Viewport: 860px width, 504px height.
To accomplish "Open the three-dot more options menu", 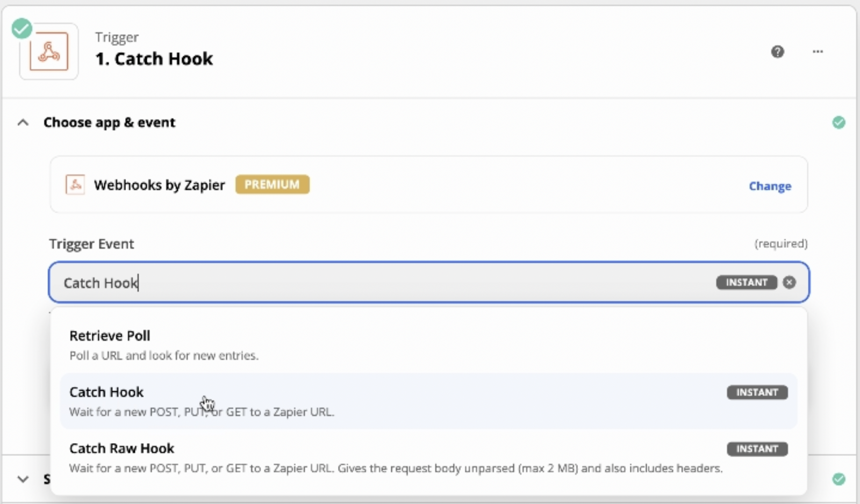I will 818,52.
